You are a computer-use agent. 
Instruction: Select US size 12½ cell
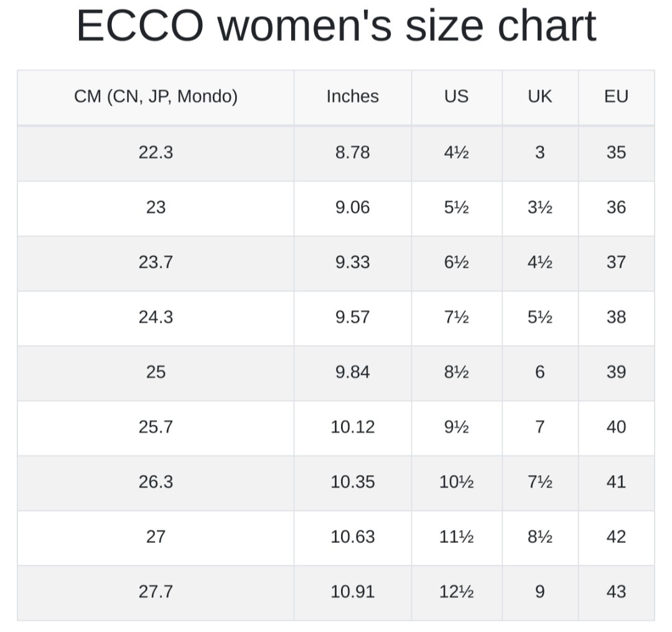(456, 592)
